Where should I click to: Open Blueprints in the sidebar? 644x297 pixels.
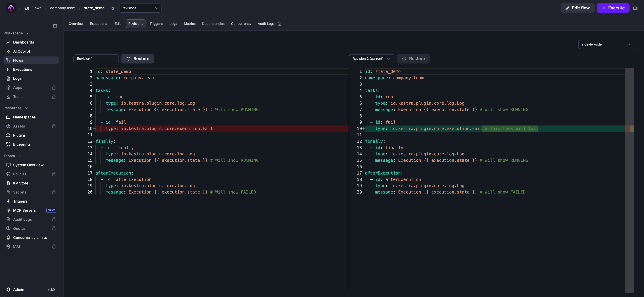31,144
